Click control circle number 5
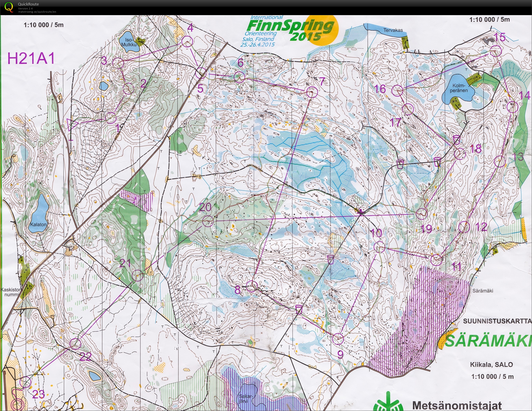This screenshot has width=532, height=411. coord(201,73)
